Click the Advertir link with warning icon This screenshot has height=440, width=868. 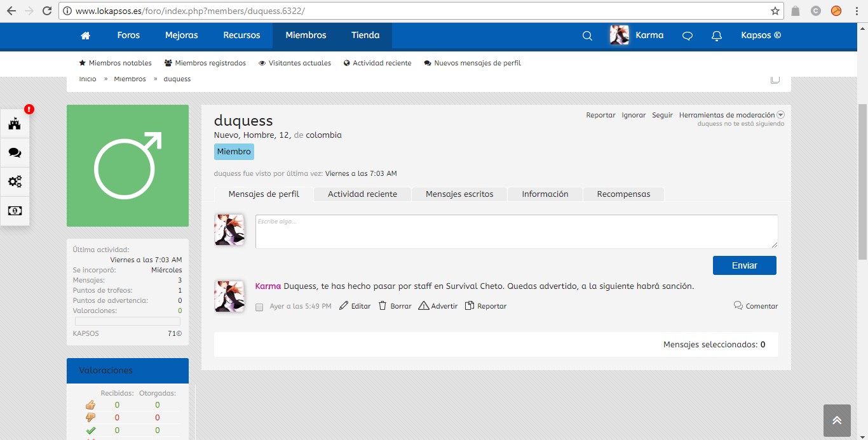click(x=438, y=306)
